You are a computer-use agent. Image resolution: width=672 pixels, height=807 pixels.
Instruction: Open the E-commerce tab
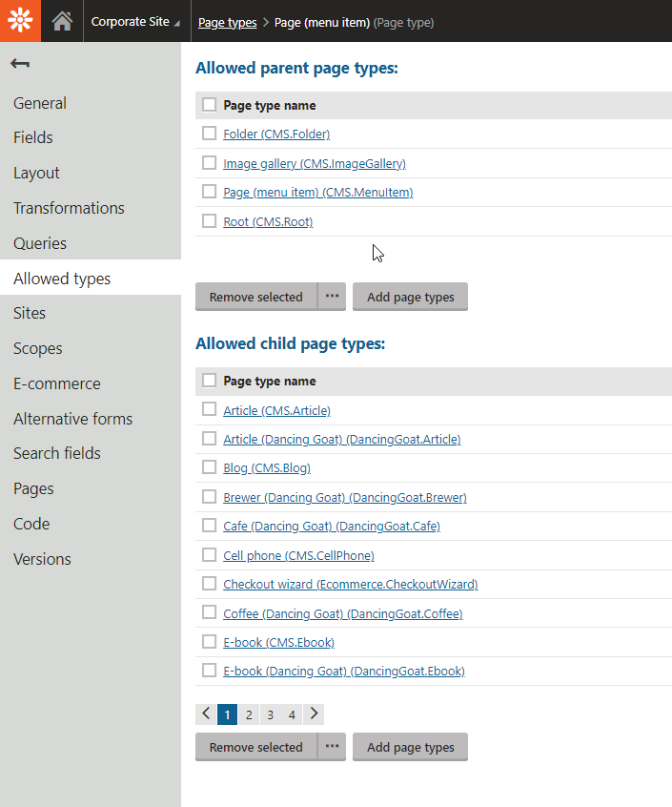pos(56,383)
